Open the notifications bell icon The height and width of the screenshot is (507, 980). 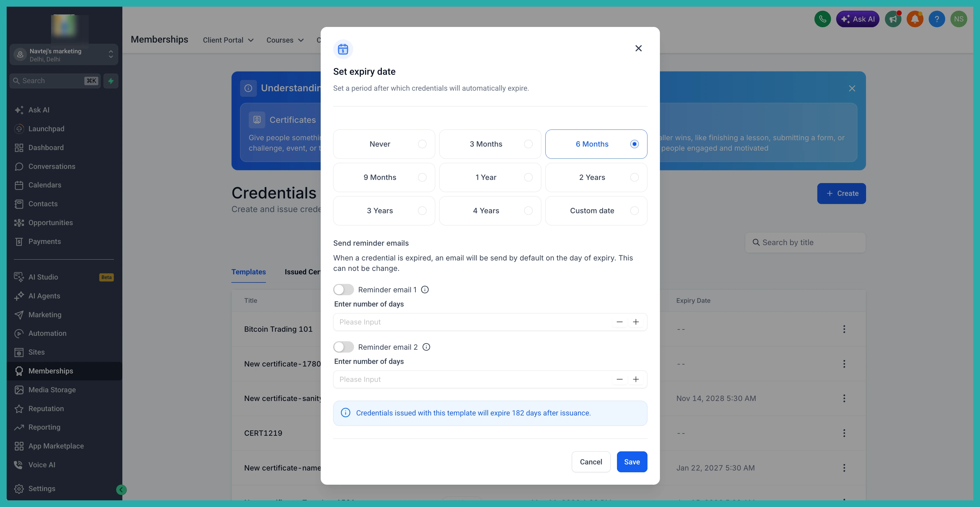click(915, 19)
